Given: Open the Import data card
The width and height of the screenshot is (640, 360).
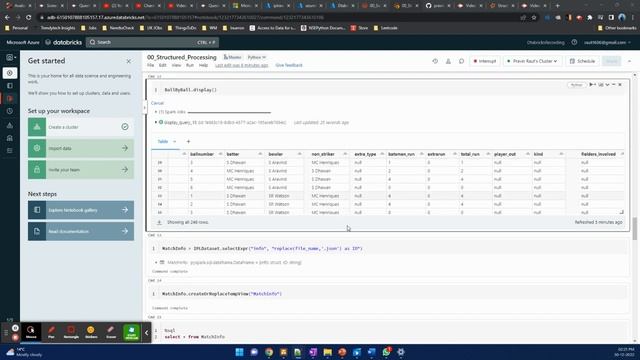Looking at the screenshot, I should point(81,148).
